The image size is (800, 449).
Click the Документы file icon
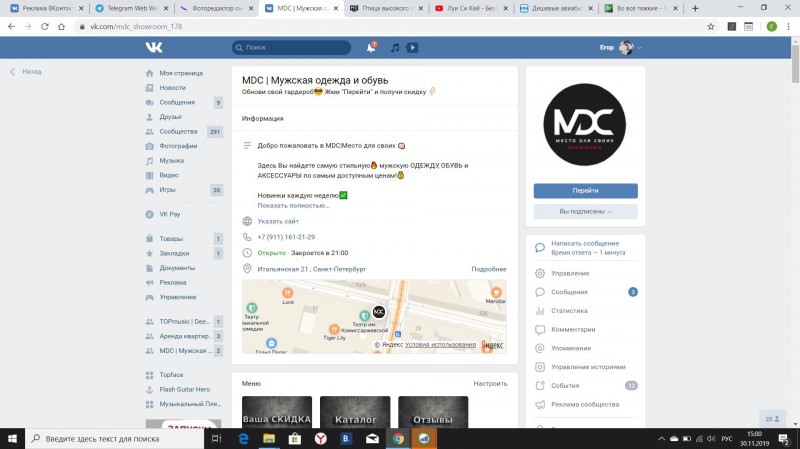pos(149,268)
